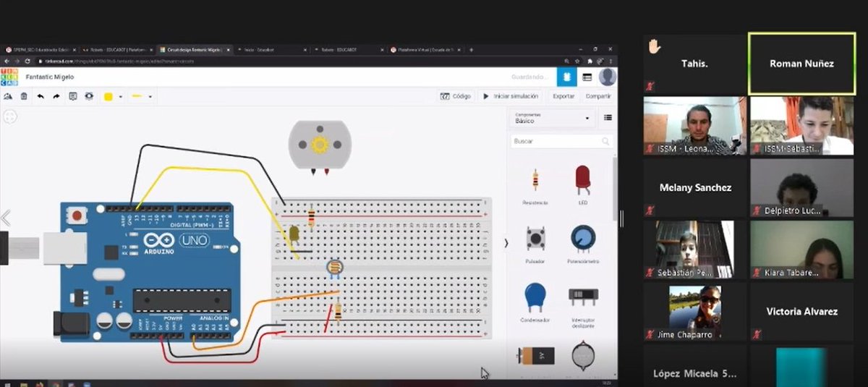Screen dimensions: 868x387
Task: Click the photoresistor on breadboard
Action: [x=334, y=269]
